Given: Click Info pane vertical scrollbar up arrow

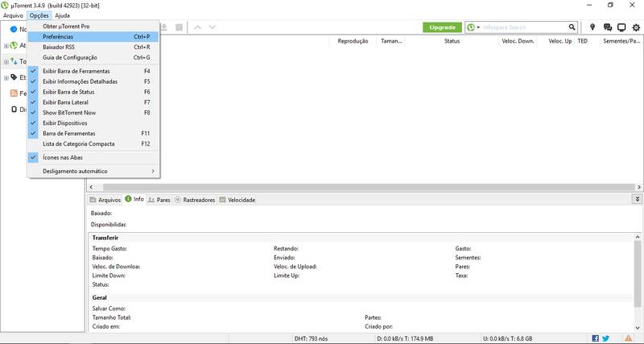Looking at the screenshot, I should click(x=638, y=237).
